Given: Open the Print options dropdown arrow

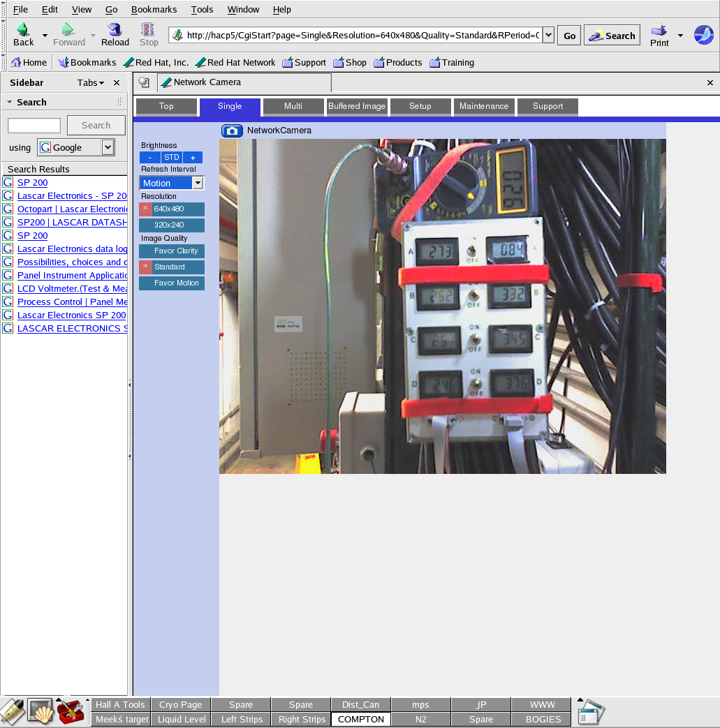Looking at the screenshot, I should pyautogui.click(x=680, y=36).
